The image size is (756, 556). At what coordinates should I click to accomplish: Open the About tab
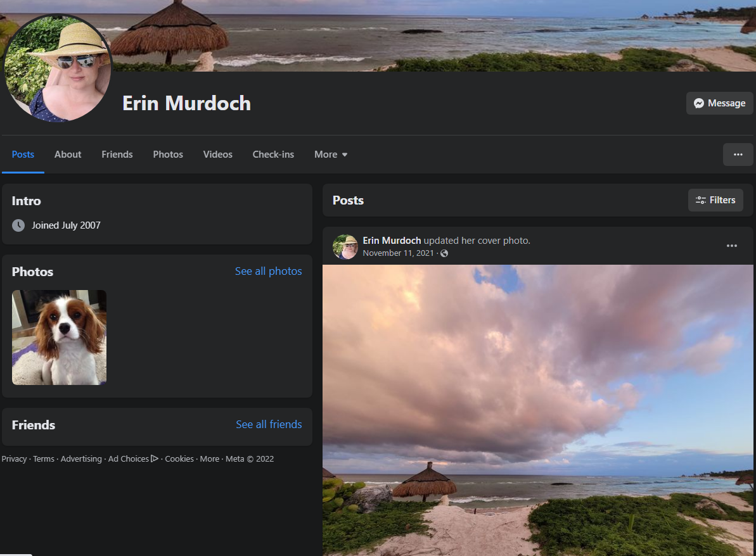pos(67,154)
